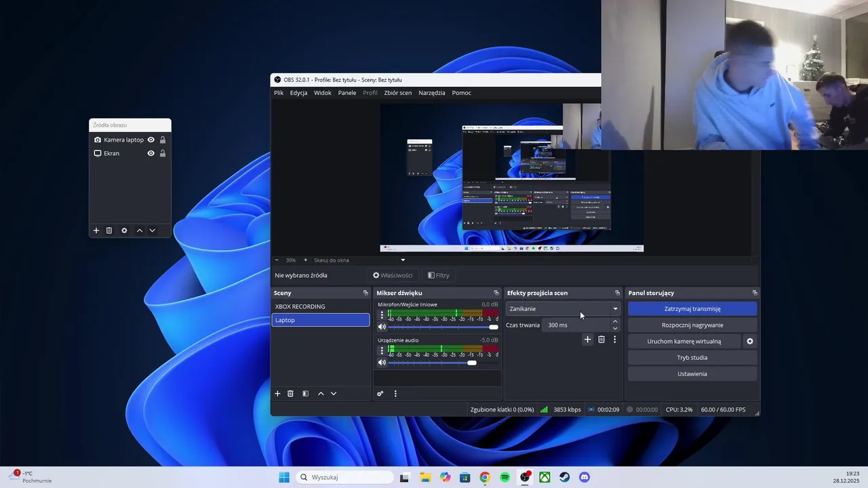Zoom in preview with plus icon
The width and height of the screenshot is (868, 488).
tap(305, 260)
